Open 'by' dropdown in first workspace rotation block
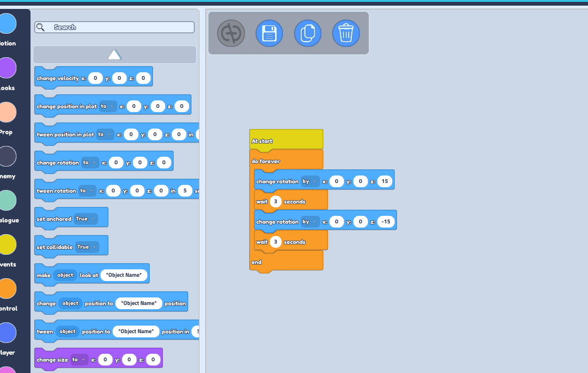Viewport: 588px width, 373px height. pos(310,182)
